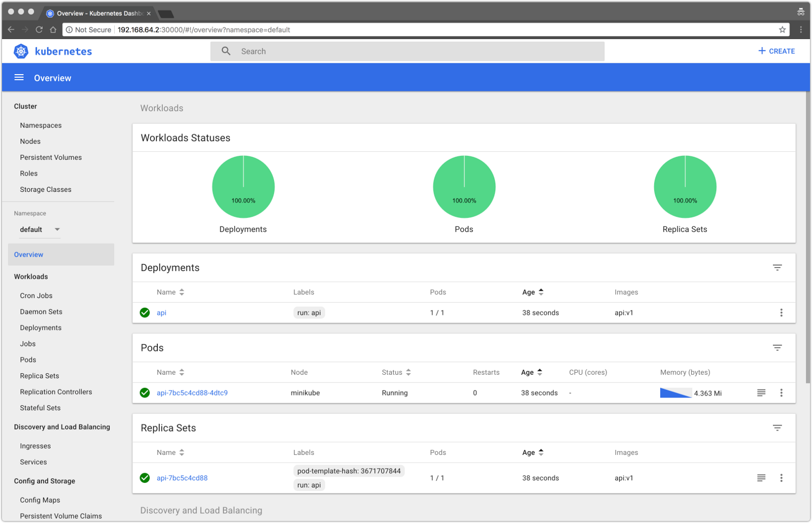This screenshot has height=523, width=812.
Task: Open filter for Deployments table
Action: point(777,268)
